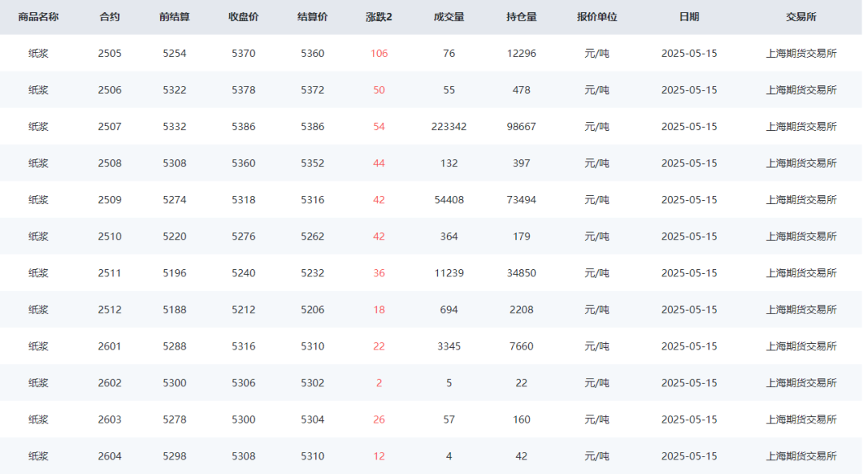Click open interest value 73494

(x=522, y=200)
